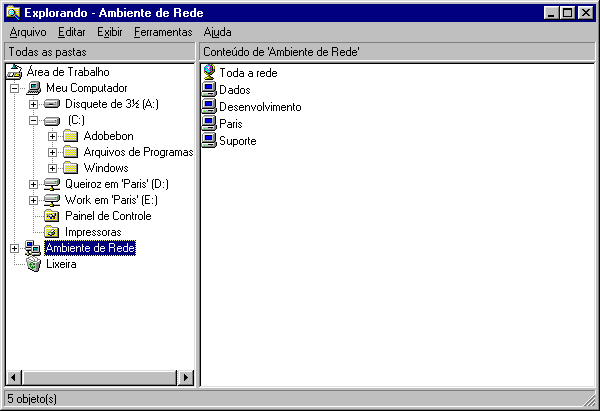Expand the Disquete de 3½ (A:) node
The height and width of the screenshot is (411, 600).
tap(33, 104)
